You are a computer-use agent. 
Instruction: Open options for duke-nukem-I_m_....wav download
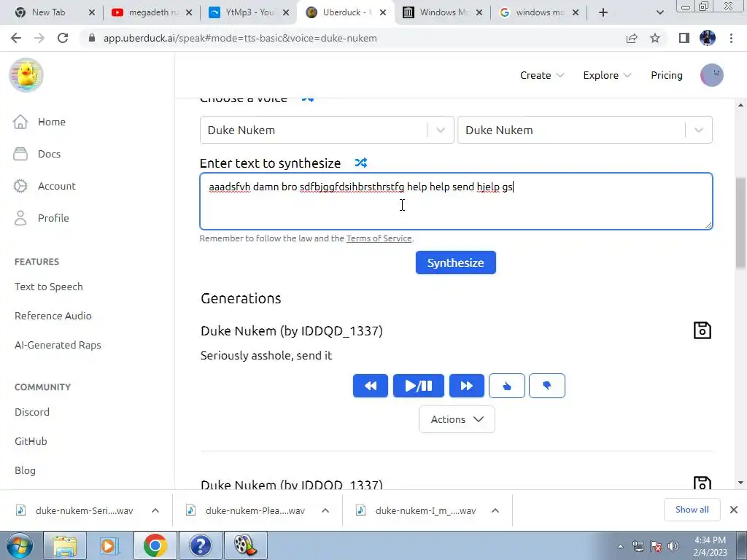[495, 510]
